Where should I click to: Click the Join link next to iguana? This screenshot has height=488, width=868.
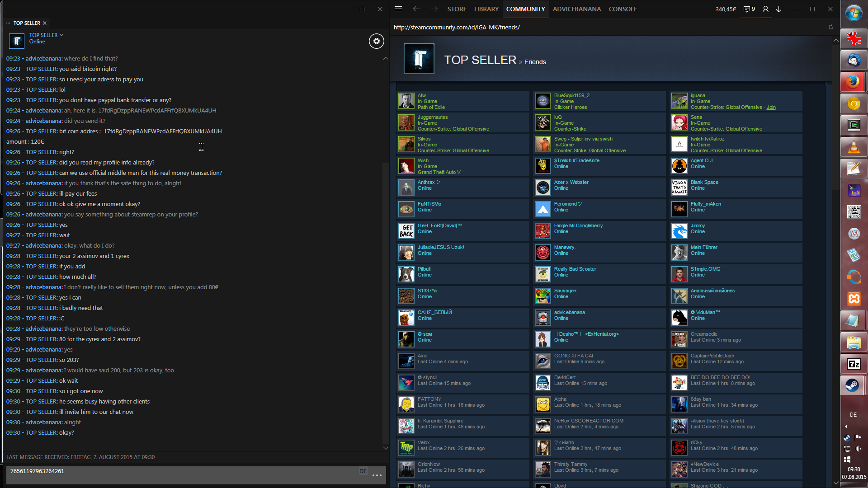pos(771,108)
